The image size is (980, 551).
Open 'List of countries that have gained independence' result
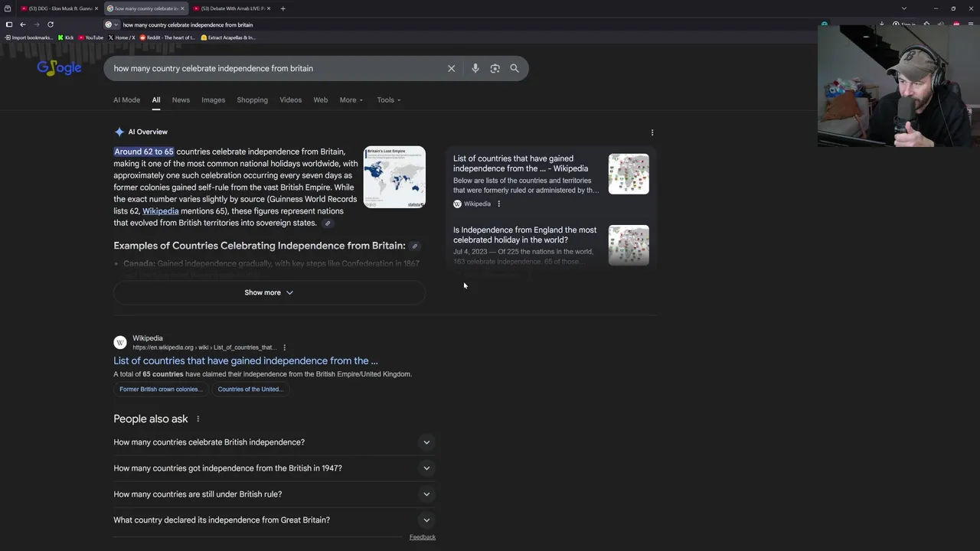coord(246,361)
